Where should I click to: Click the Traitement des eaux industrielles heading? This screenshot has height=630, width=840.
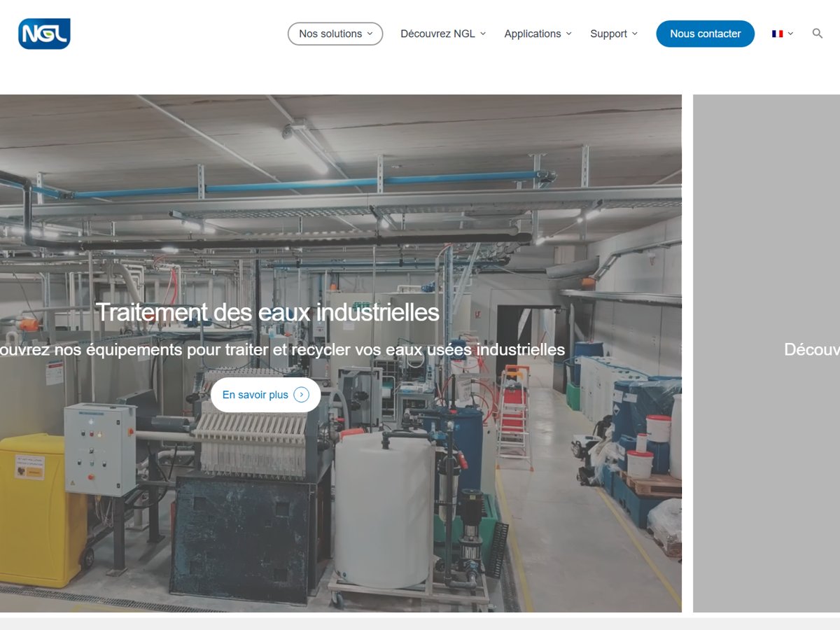tap(267, 312)
